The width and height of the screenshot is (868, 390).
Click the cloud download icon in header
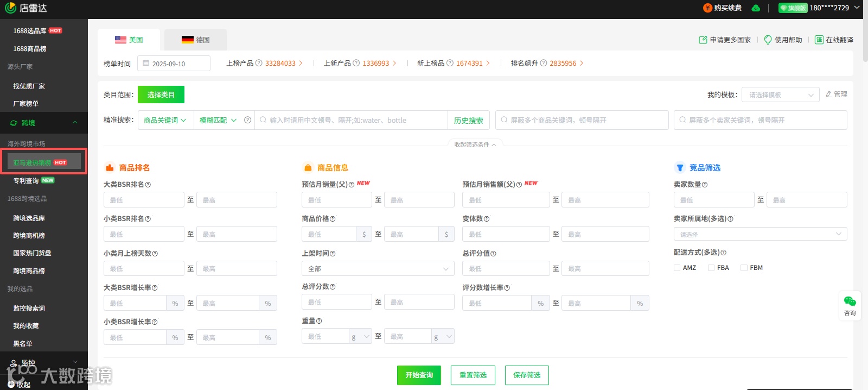coord(756,8)
